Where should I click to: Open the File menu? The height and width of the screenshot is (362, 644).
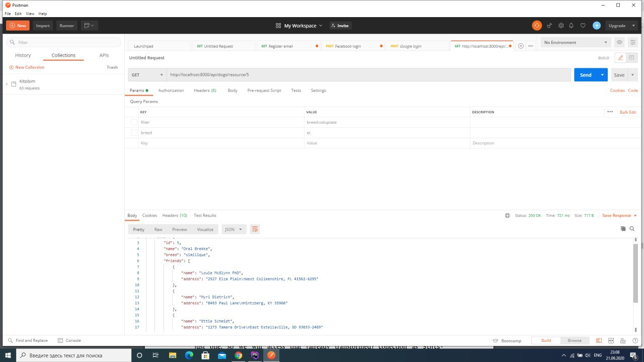point(8,14)
